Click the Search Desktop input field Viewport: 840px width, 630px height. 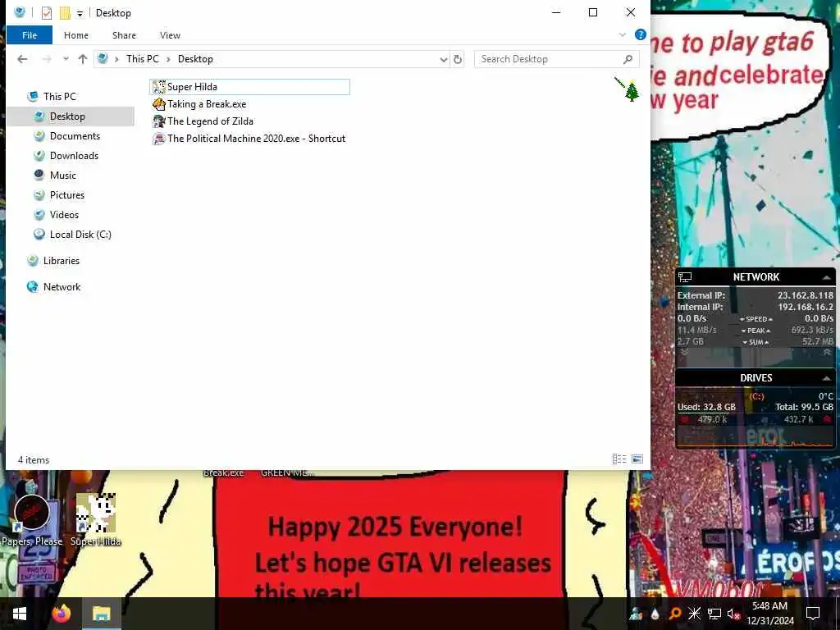(x=549, y=59)
